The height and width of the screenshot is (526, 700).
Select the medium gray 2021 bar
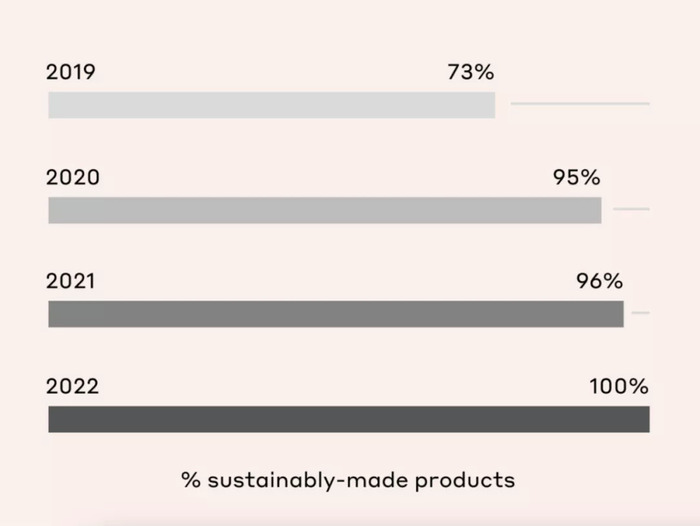(336, 314)
